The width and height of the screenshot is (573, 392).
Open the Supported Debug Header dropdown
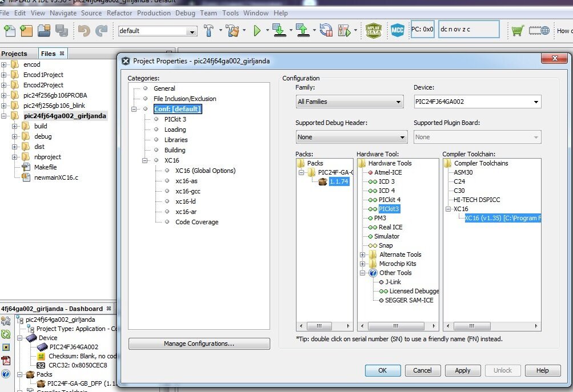point(402,138)
